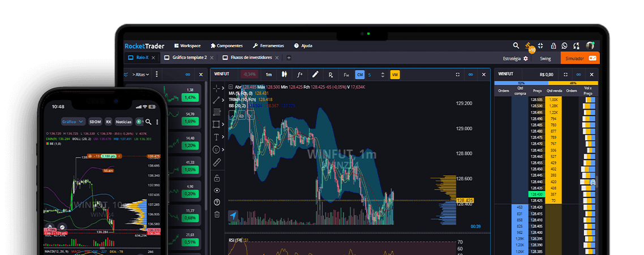
Task: Close the Altas panel
Action: click(x=201, y=75)
